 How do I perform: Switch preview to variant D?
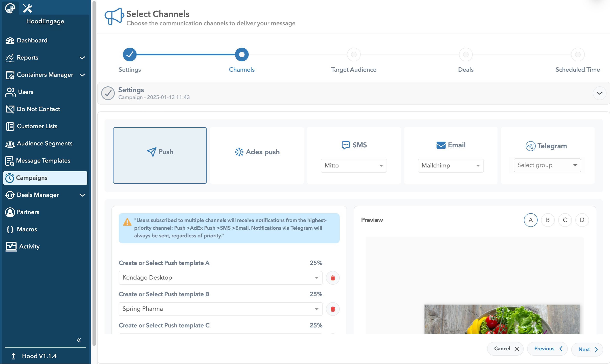(x=582, y=220)
